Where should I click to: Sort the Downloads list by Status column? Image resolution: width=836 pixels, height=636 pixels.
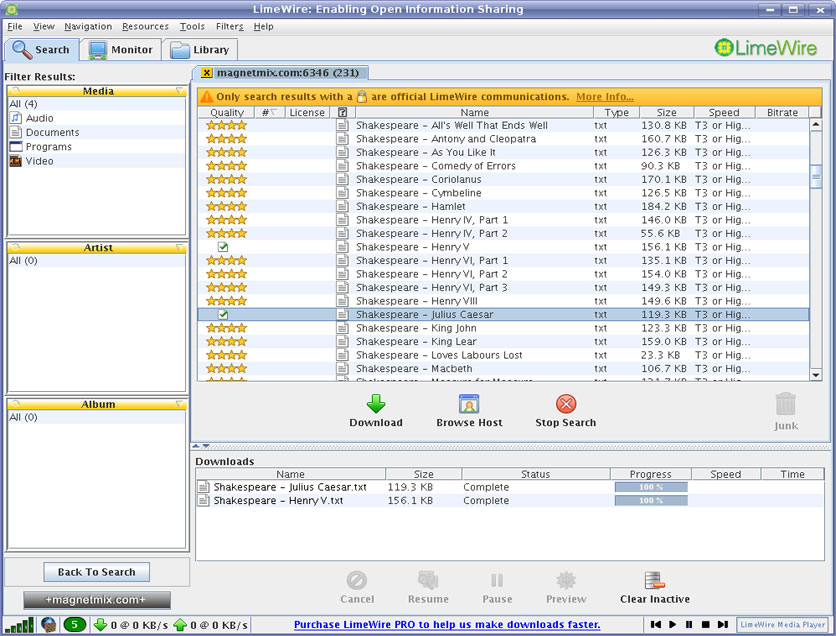[535, 474]
